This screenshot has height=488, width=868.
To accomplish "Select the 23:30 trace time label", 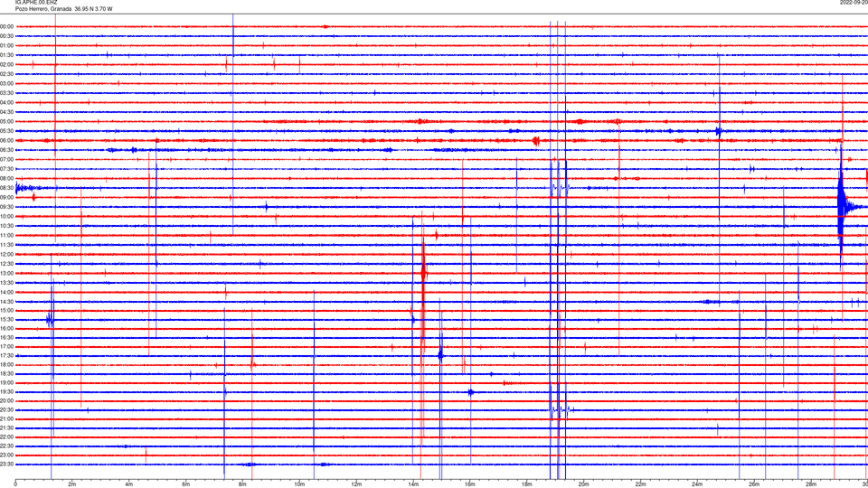I will tap(6, 465).
